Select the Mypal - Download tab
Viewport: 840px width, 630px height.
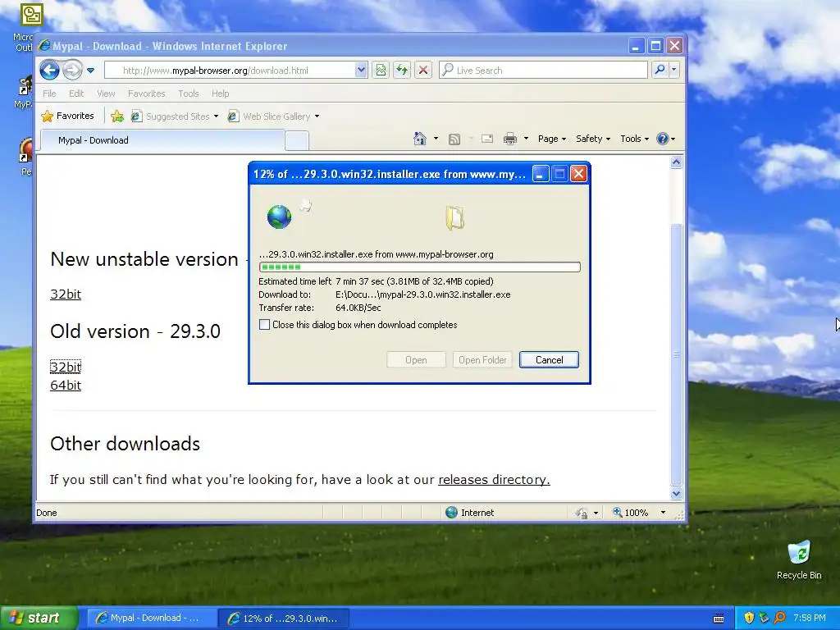tap(162, 140)
